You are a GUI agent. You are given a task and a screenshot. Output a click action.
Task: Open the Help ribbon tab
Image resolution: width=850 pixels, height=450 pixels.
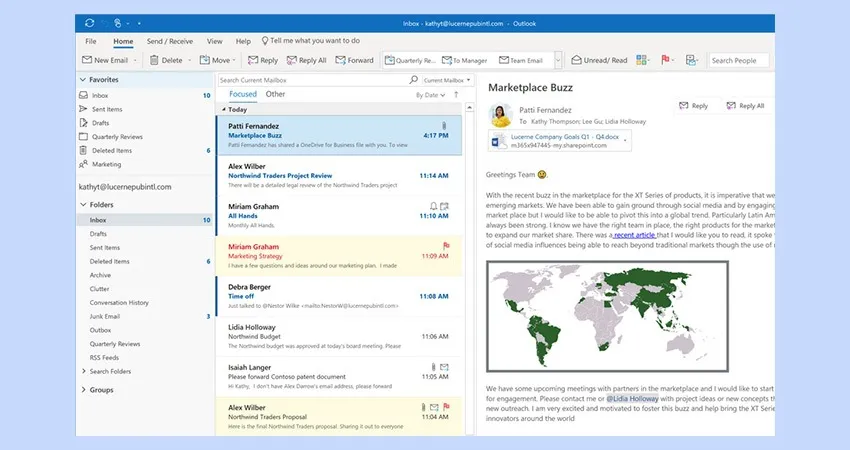click(243, 41)
